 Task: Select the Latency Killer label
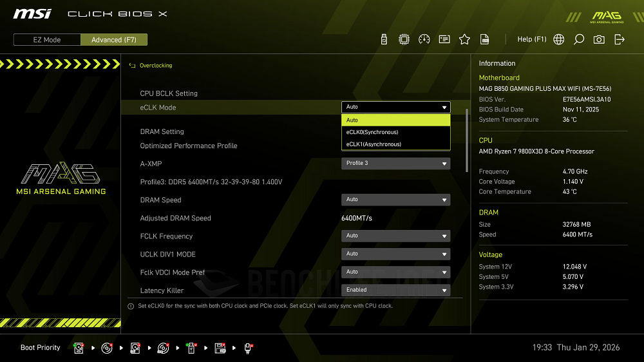162,291
